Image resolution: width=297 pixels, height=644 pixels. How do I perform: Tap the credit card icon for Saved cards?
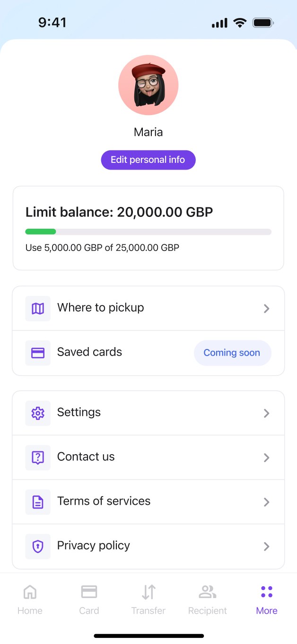38,353
